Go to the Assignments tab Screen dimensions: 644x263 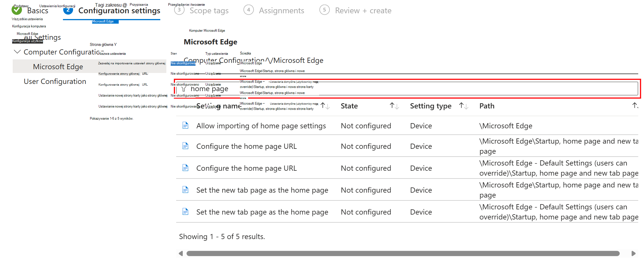(x=282, y=11)
